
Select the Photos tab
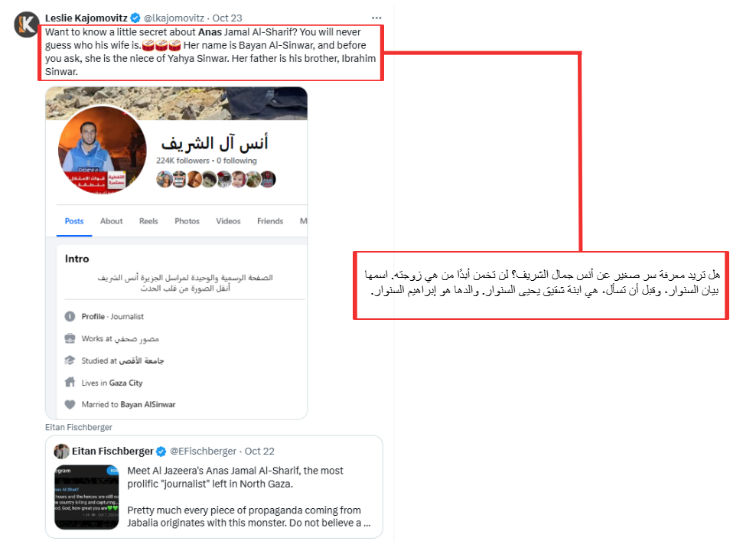187,221
